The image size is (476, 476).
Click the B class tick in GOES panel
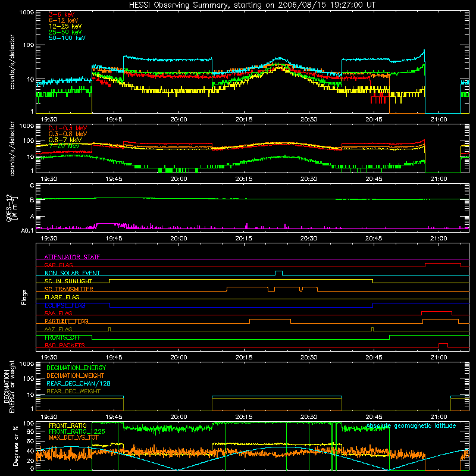32,200
